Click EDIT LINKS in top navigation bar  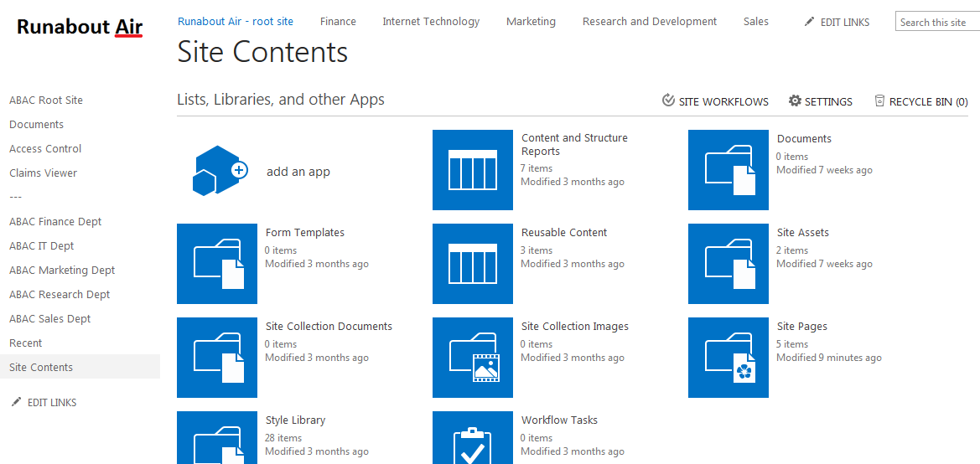[837, 22]
